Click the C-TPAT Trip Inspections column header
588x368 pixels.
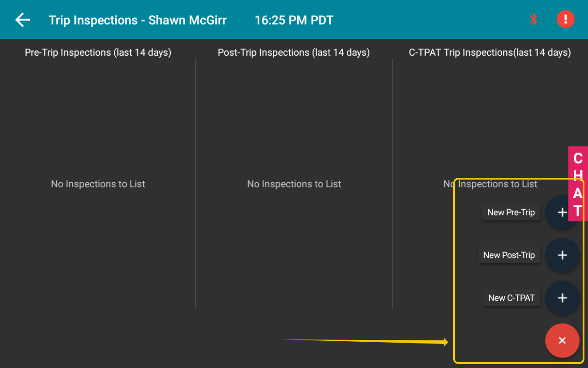[490, 53]
